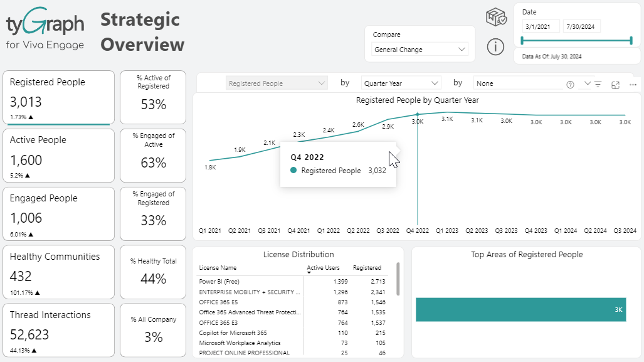Select the Healthy Communities card
The width and height of the screenshot is (644, 362).
(59, 272)
